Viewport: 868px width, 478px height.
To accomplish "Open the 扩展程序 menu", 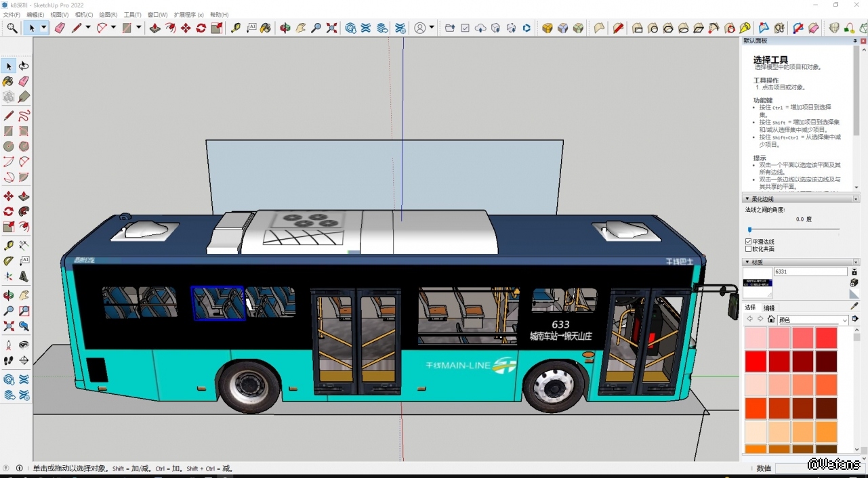I will coord(188,14).
